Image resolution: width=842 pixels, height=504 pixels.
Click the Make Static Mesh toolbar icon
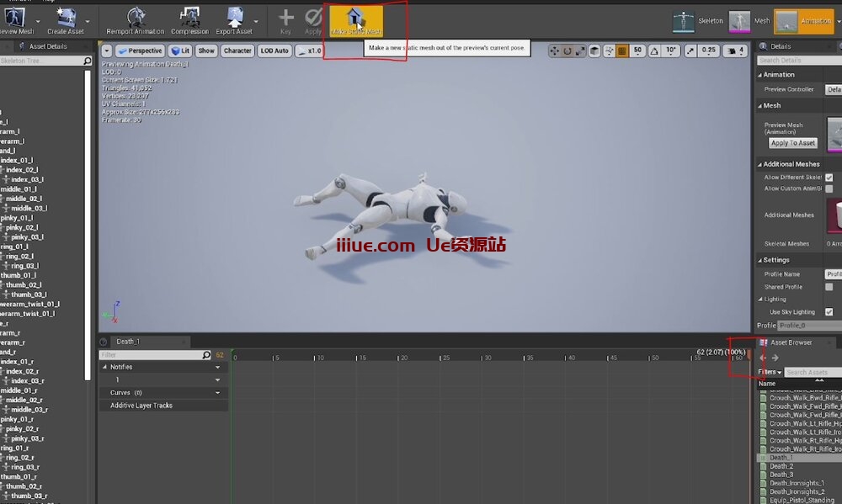pyautogui.click(x=355, y=18)
